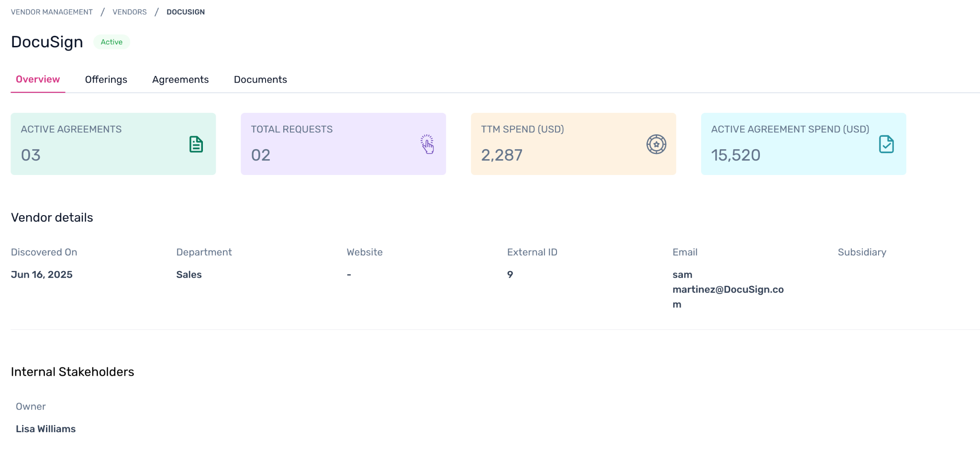Click the Active status badge
980x469 pixels.
pyautogui.click(x=111, y=42)
